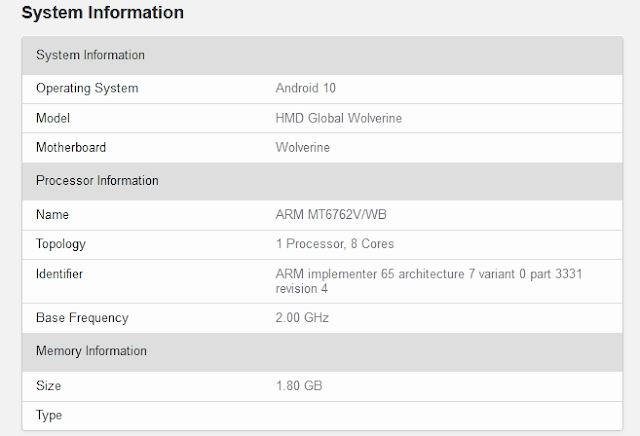This screenshot has height=436, width=640.
Task: Select the 1 Processor, 8 Cores value
Action: tap(335, 244)
